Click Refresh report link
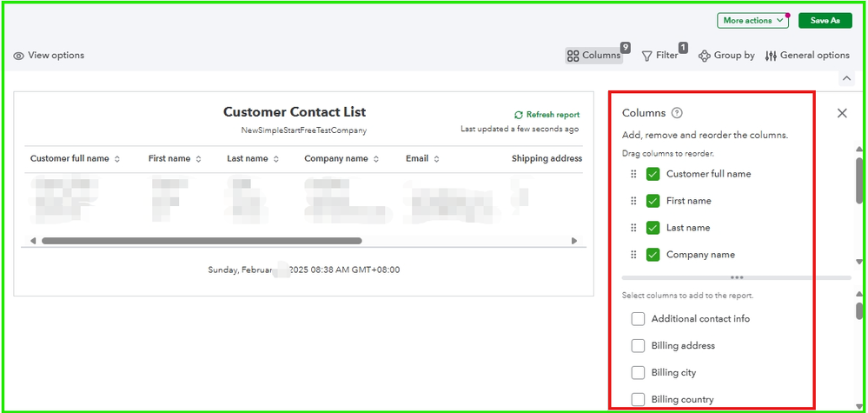This screenshot has width=868, height=413. (547, 115)
